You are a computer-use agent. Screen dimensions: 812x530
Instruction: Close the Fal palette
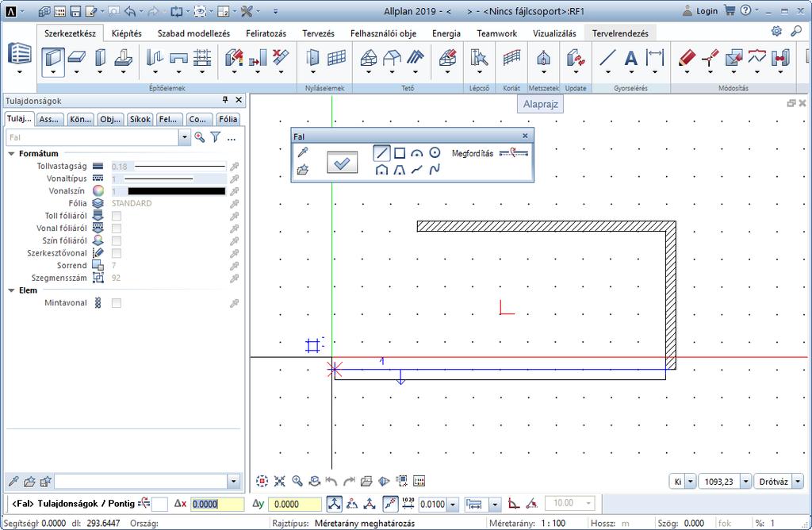(x=525, y=136)
